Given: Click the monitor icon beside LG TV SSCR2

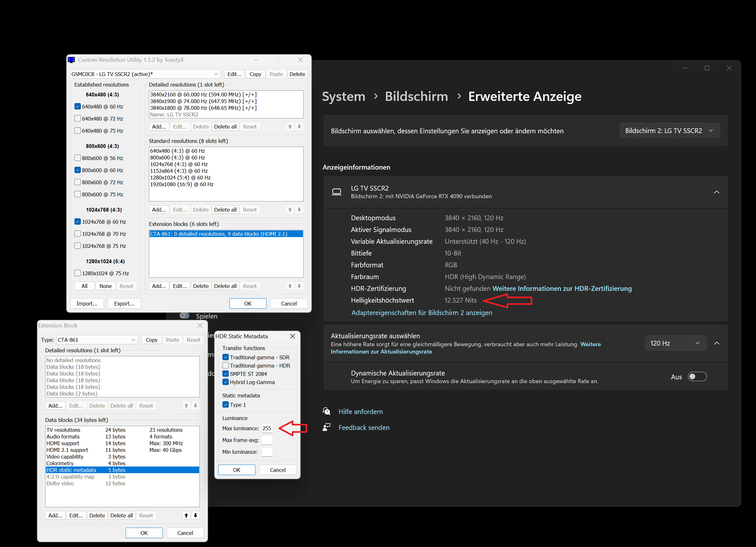Looking at the screenshot, I should point(337,192).
